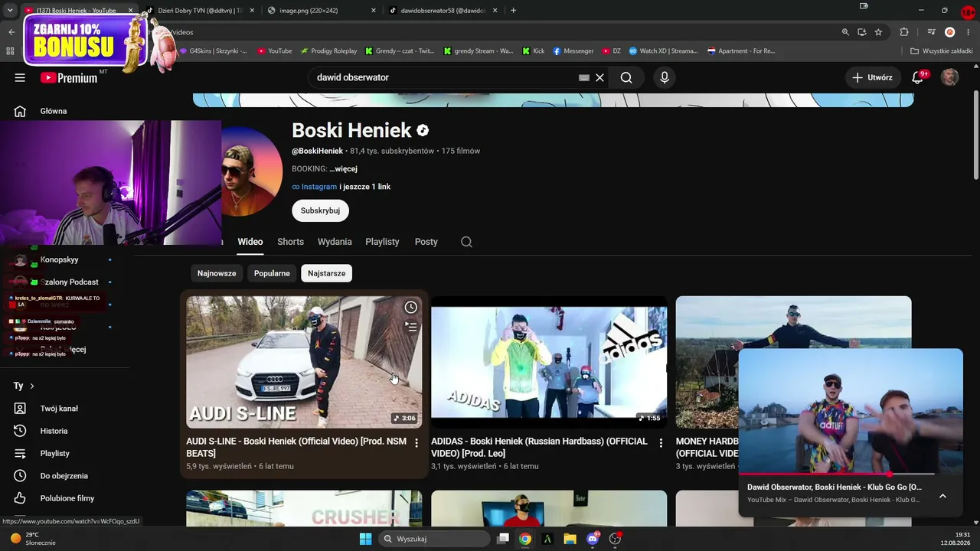This screenshot has height=551, width=980.
Task: Select the Najstarsze sort chip
Action: click(326, 273)
